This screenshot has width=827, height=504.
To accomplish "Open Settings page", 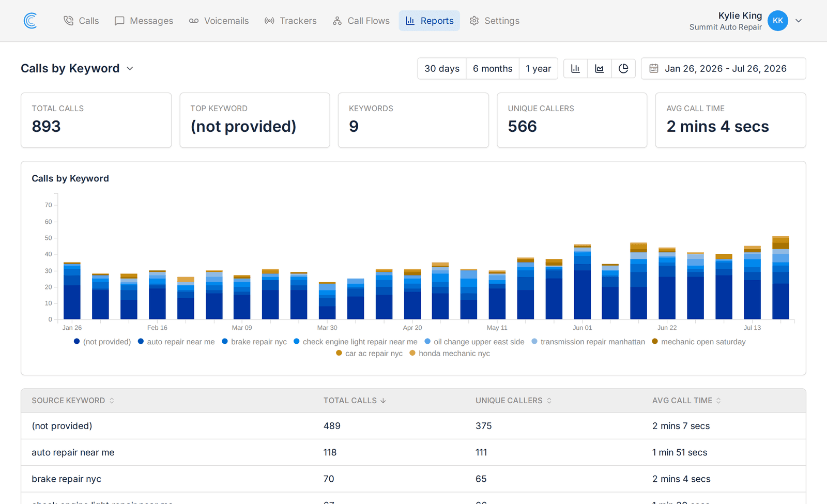I will coord(495,21).
